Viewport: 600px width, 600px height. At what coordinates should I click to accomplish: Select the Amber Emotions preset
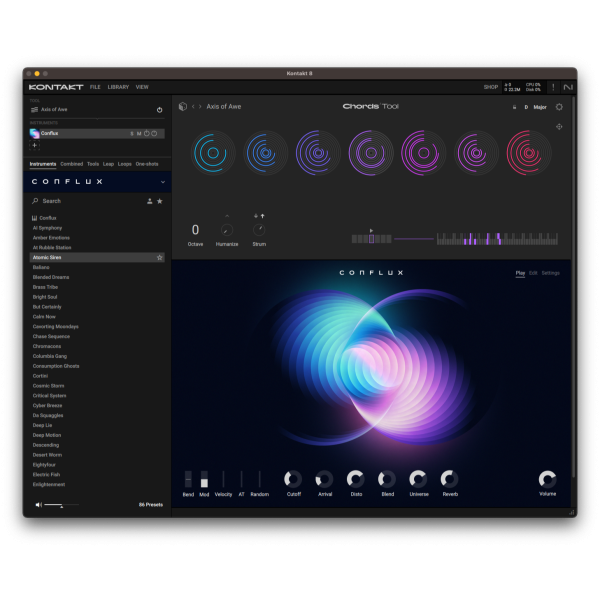click(x=51, y=238)
